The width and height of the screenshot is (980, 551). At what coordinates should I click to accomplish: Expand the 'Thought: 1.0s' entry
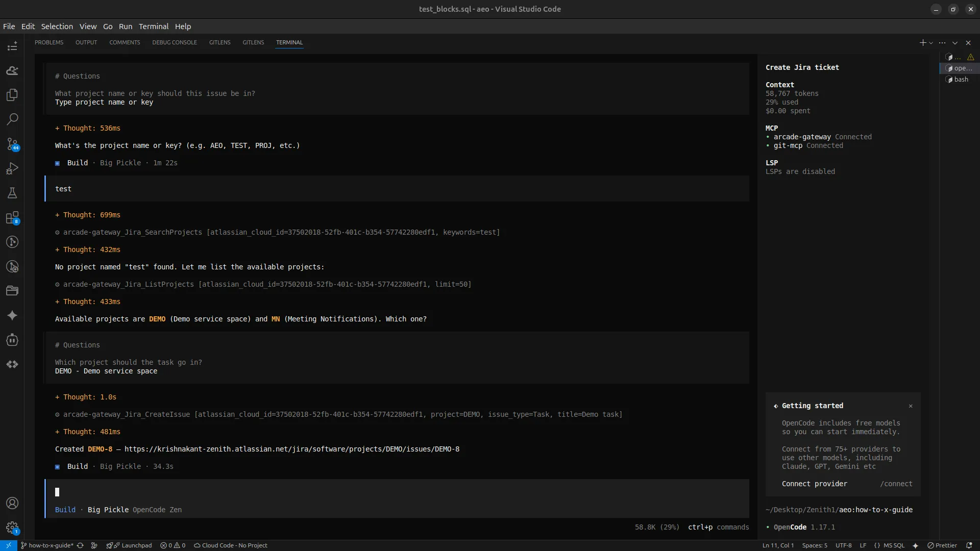86,397
